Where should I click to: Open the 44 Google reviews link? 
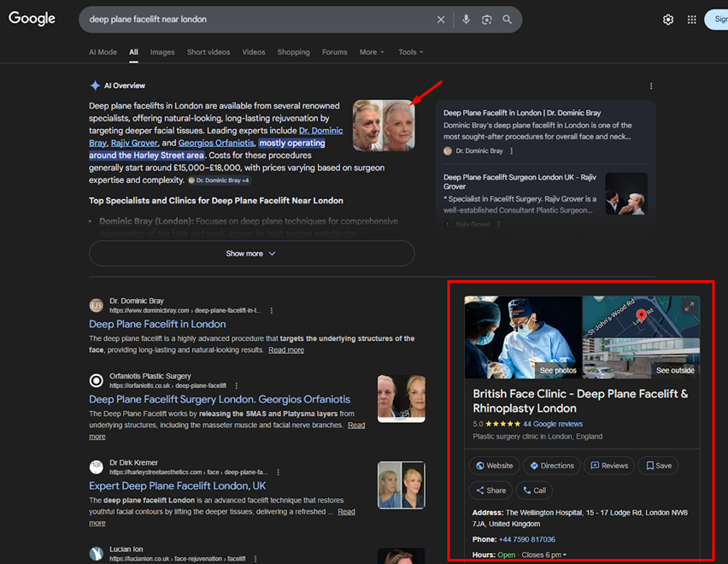point(553,424)
